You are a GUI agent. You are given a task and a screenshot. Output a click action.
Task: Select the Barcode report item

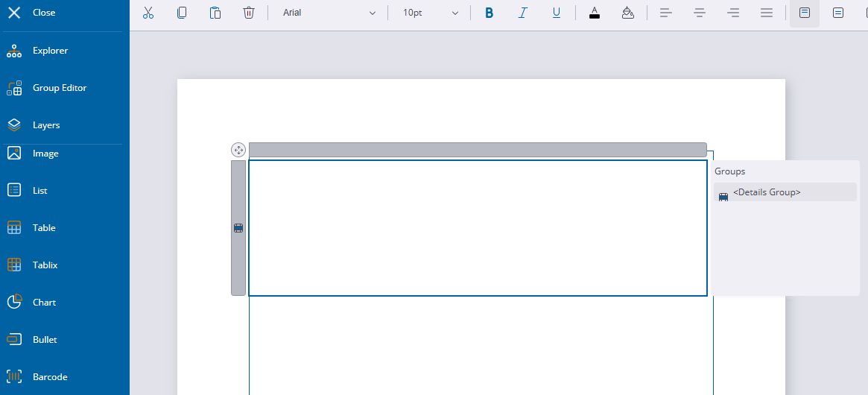(x=49, y=377)
